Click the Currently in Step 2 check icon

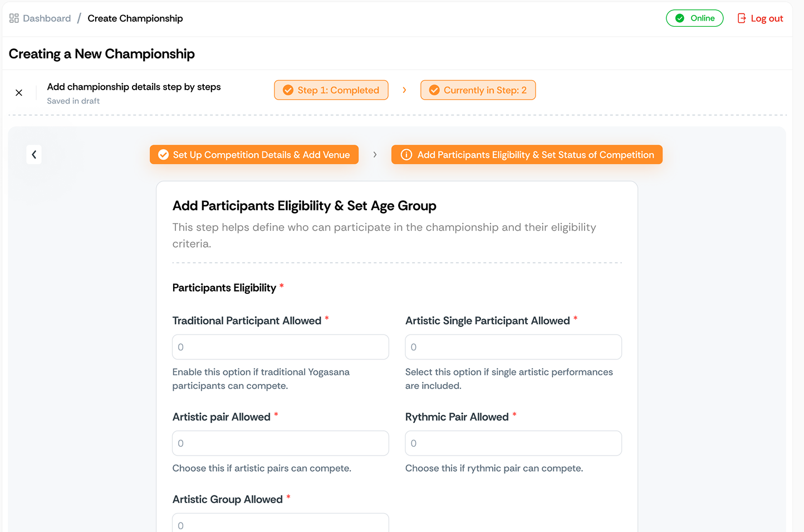click(434, 90)
